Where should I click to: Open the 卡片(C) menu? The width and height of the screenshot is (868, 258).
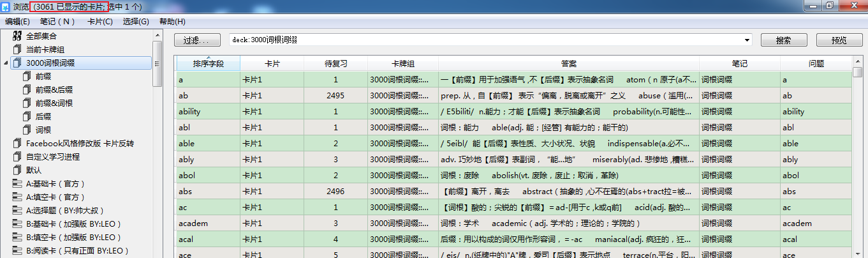99,21
